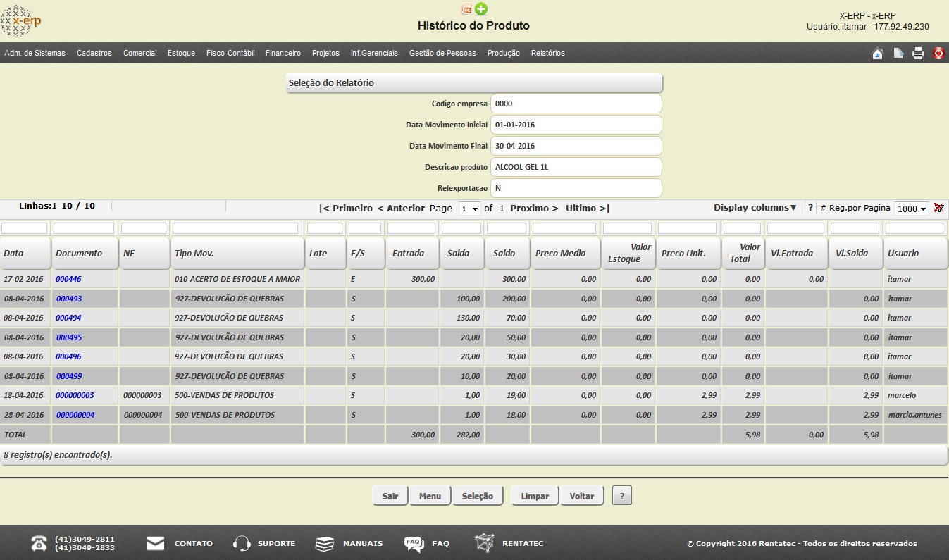Viewport: 949px width, 560px height.
Task: Click the question mark next to Display columns
Action: point(810,208)
